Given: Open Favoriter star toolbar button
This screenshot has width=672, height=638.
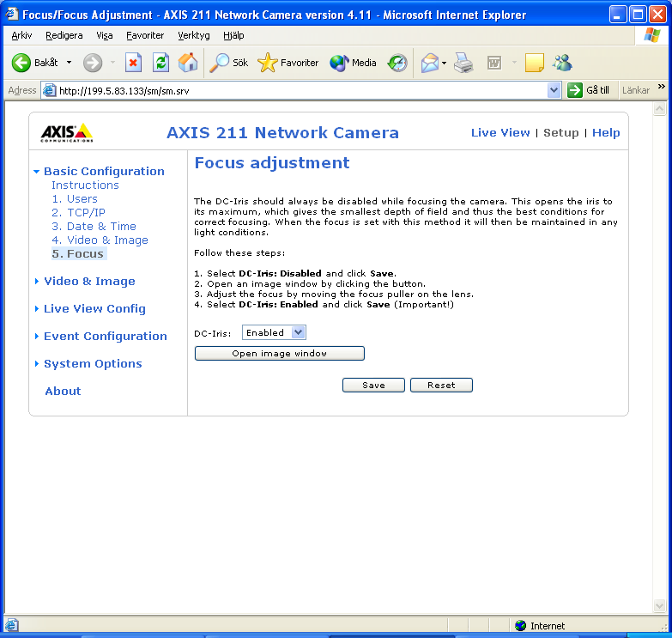Looking at the screenshot, I should [288, 63].
